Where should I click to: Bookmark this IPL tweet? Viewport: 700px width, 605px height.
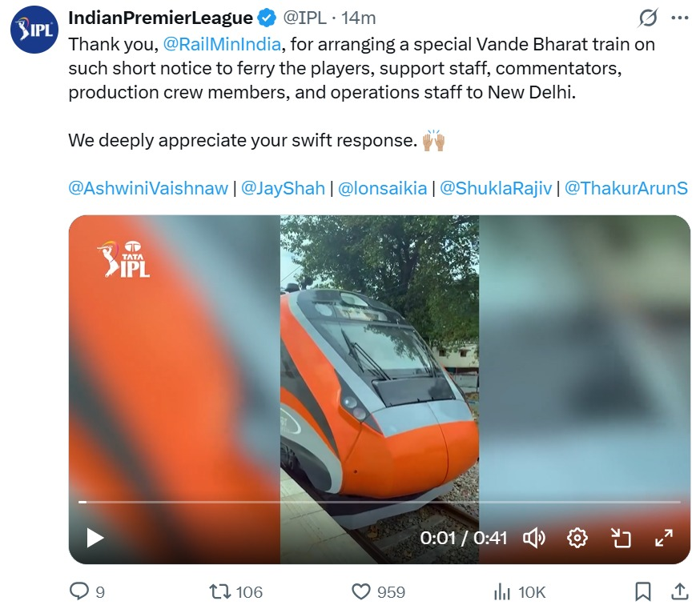[642, 591]
